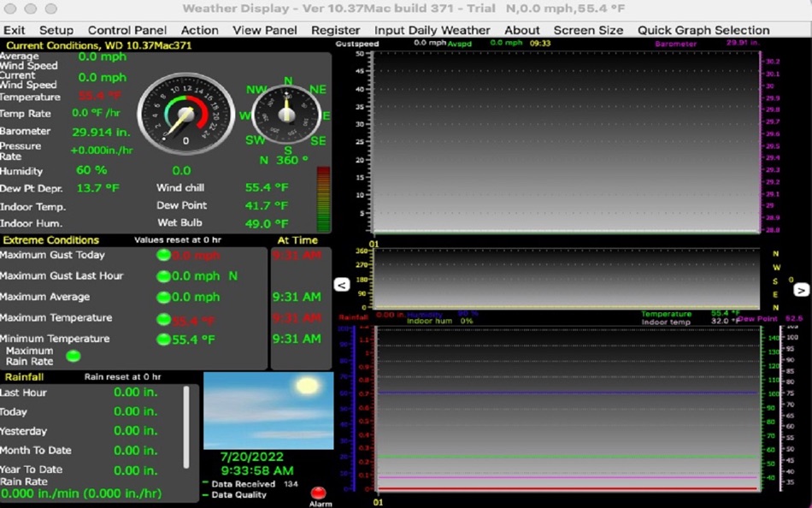The width and height of the screenshot is (812, 508).
Task: Click the clock time 9:33:58 AM
Action: (x=257, y=470)
